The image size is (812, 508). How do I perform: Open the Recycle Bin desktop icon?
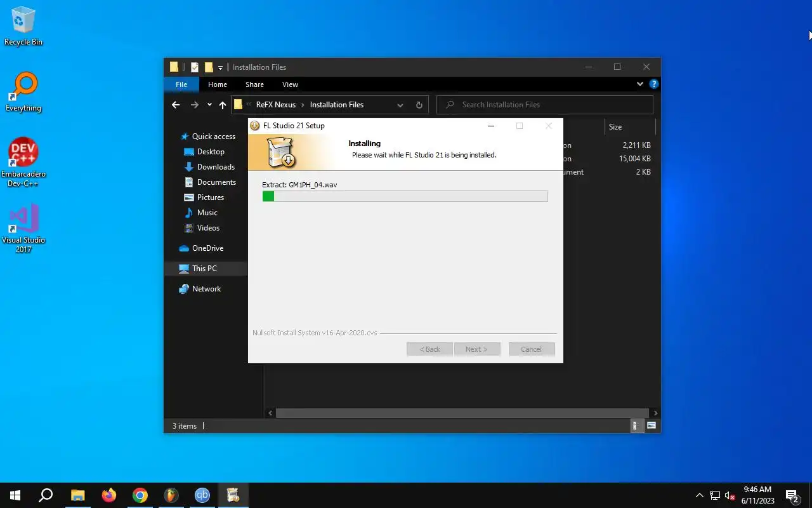coord(23,26)
